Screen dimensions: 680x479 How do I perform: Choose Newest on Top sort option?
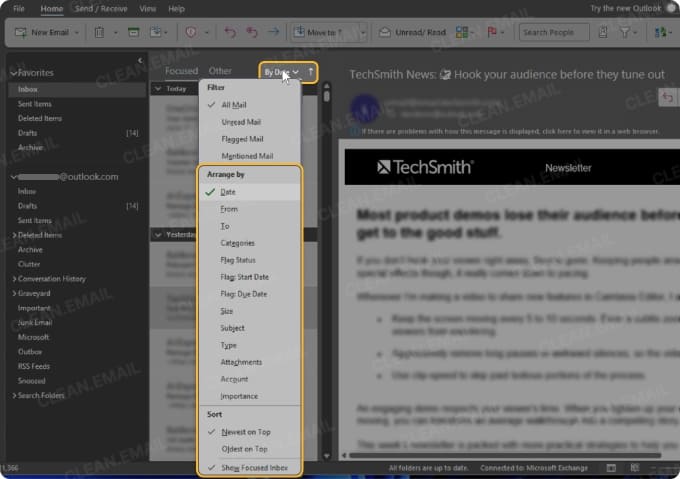249,432
